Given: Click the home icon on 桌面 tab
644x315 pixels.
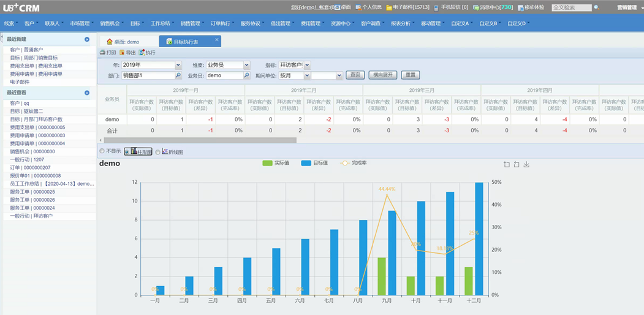Looking at the screenshot, I should [110, 42].
